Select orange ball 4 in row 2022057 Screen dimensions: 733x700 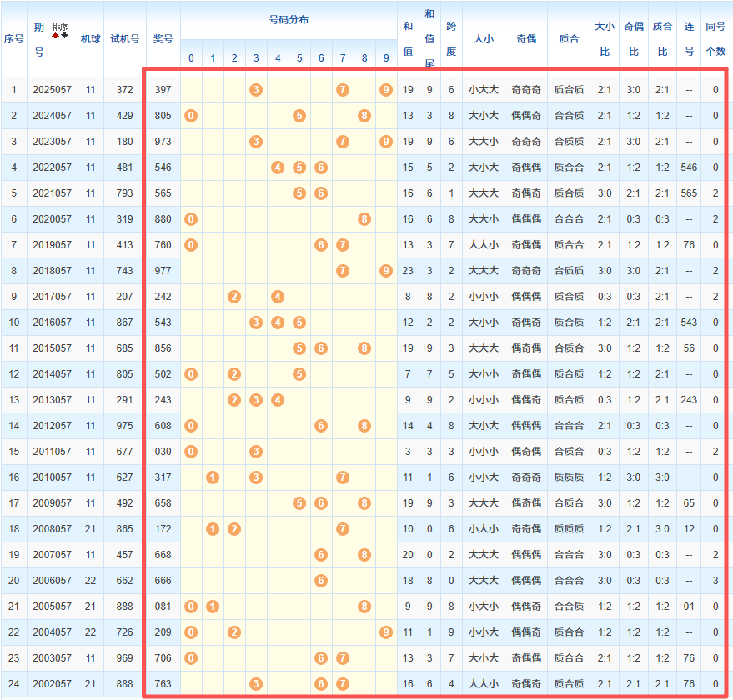pos(278,167)
